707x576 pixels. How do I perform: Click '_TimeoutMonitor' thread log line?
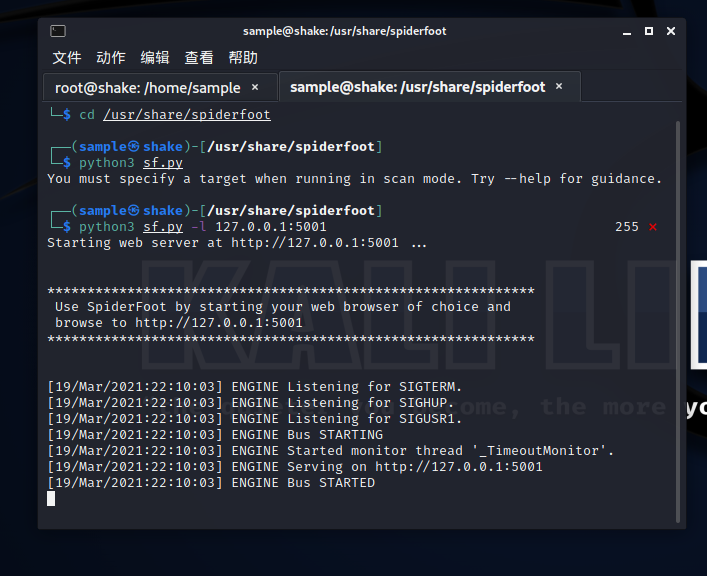tap(331, 451)
